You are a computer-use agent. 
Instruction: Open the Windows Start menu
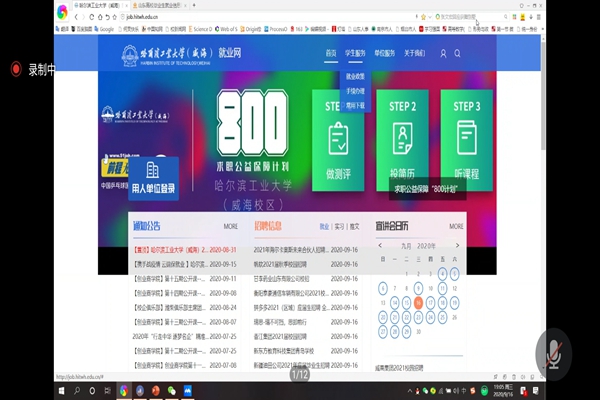(61, 391)
